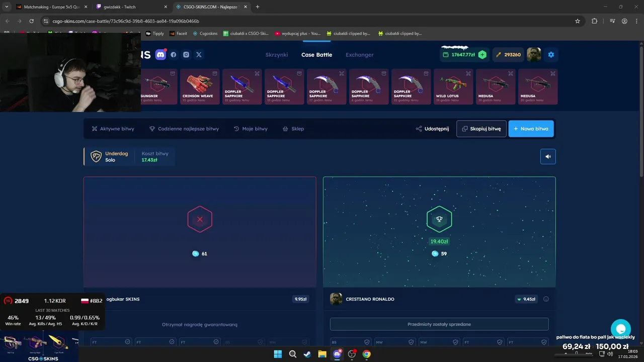
Task: Open Moje bitwy section
Action: [x=251, y=129]
